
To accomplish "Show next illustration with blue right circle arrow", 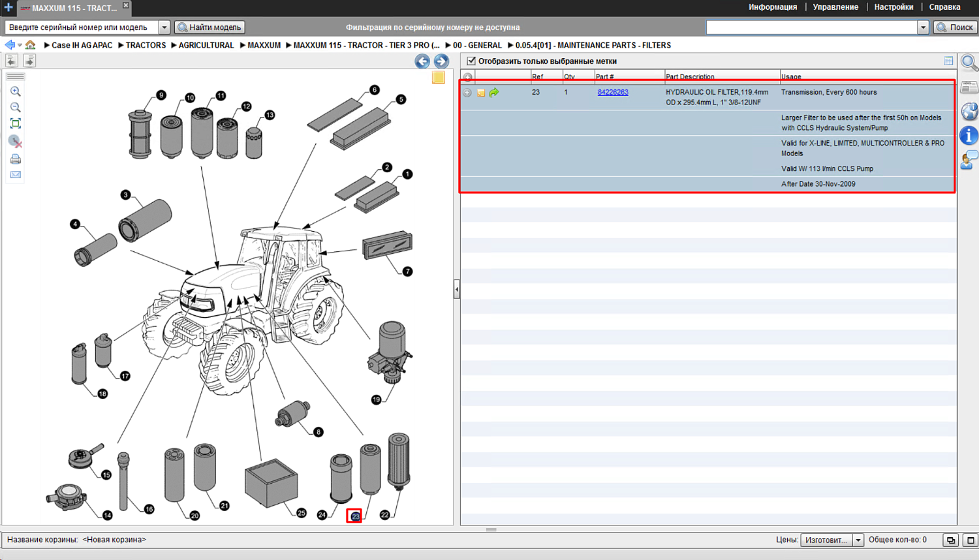I will (441, 61).
